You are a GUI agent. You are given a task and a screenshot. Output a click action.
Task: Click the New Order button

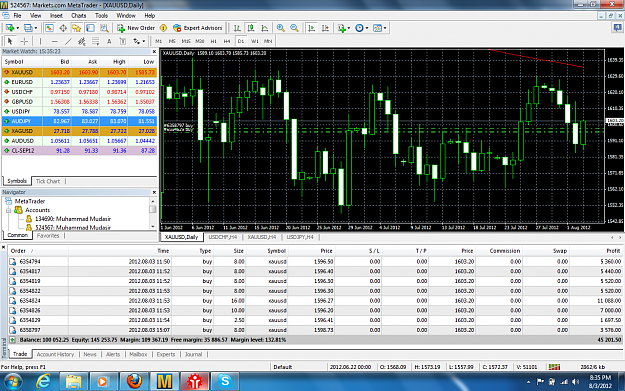tap(136, 28)
